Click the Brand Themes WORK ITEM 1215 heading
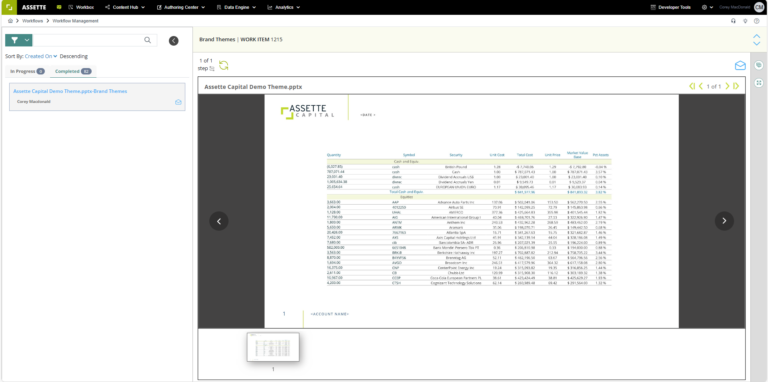 (241, 39)
